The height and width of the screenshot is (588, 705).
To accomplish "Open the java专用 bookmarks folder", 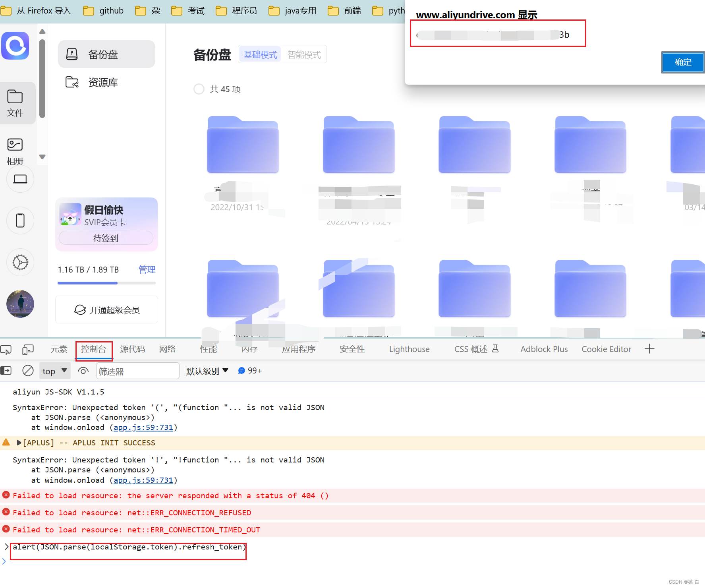I will (x=293, y=11).
